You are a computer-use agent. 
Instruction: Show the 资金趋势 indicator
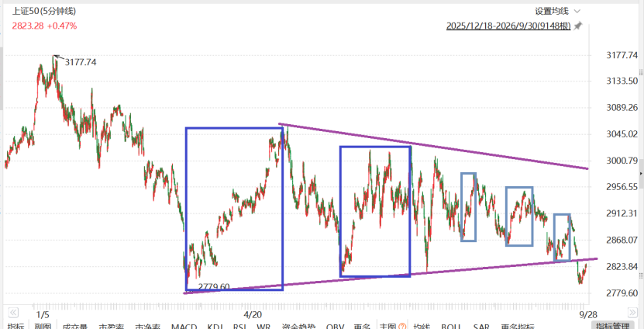[x=299, y=327]
